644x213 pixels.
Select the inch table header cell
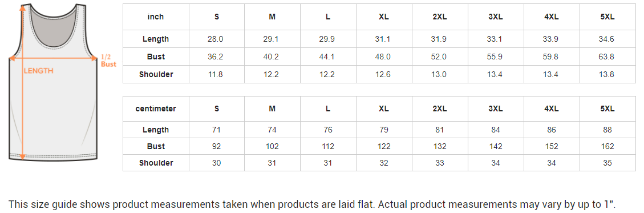156,17
